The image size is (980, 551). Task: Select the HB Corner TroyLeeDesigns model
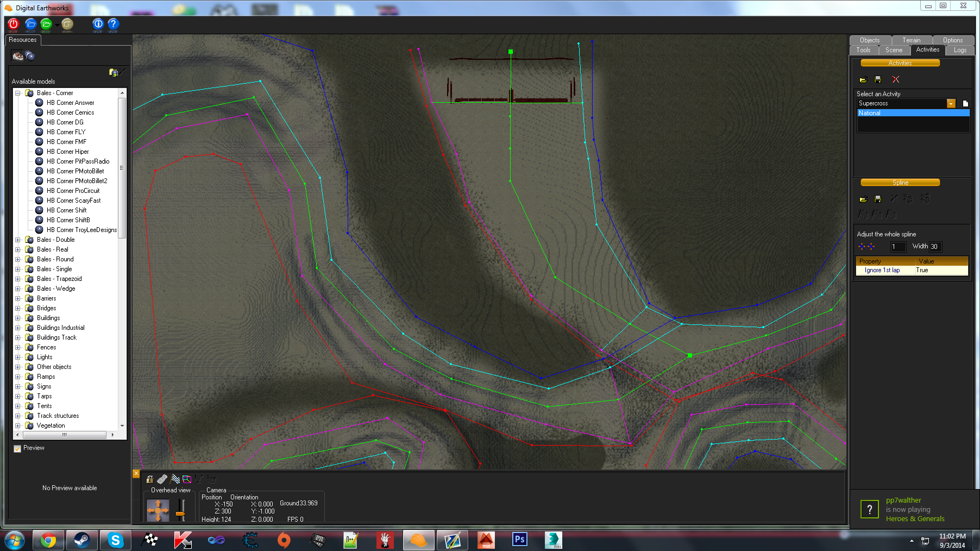[x=81, y=230]
